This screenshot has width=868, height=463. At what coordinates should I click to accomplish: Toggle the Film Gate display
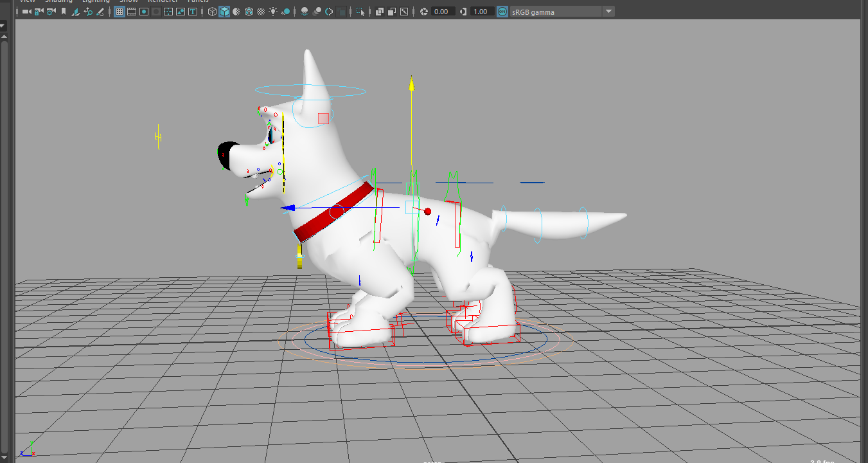click(x=132, y=12)
